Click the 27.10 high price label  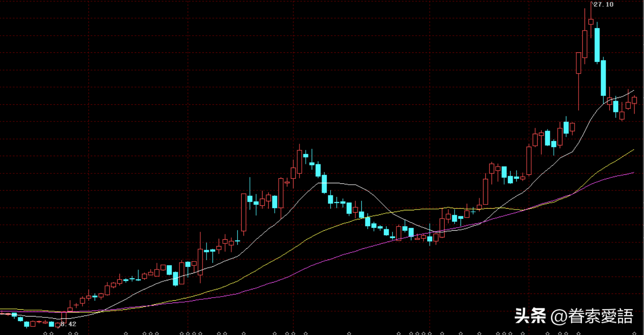[x=603, y=5]
